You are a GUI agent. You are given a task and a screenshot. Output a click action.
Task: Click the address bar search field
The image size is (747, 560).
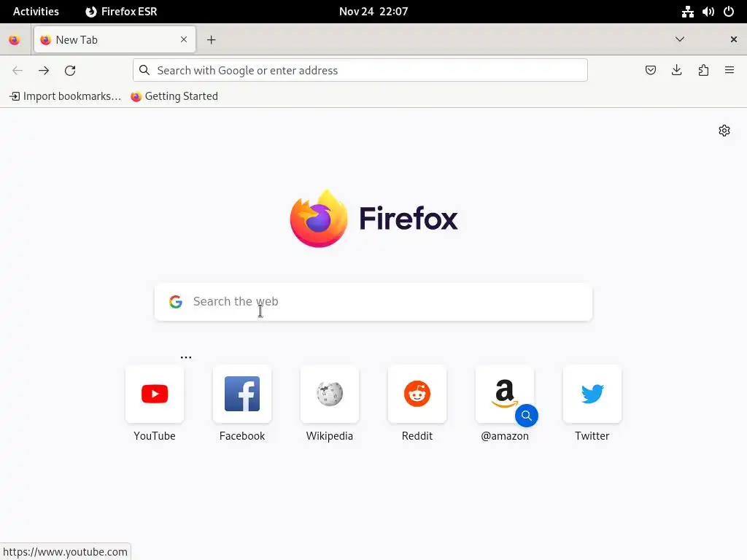tap(360, 71)
